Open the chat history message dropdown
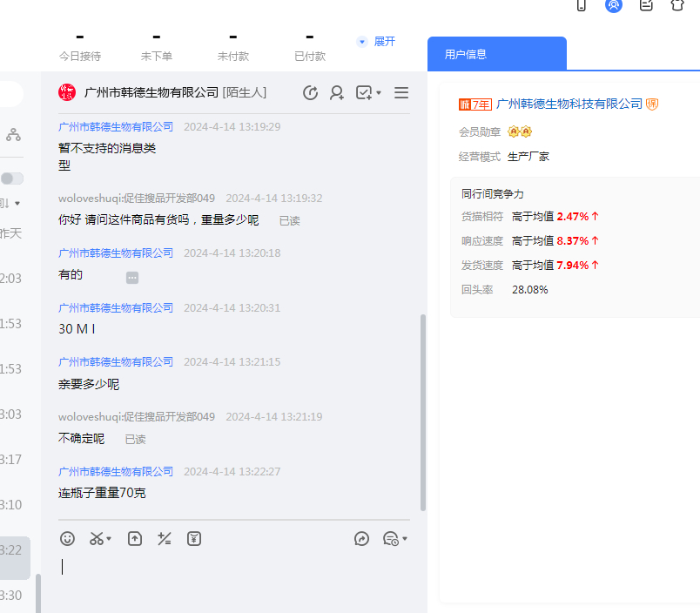700x613 pixels. tap(395, 539)
